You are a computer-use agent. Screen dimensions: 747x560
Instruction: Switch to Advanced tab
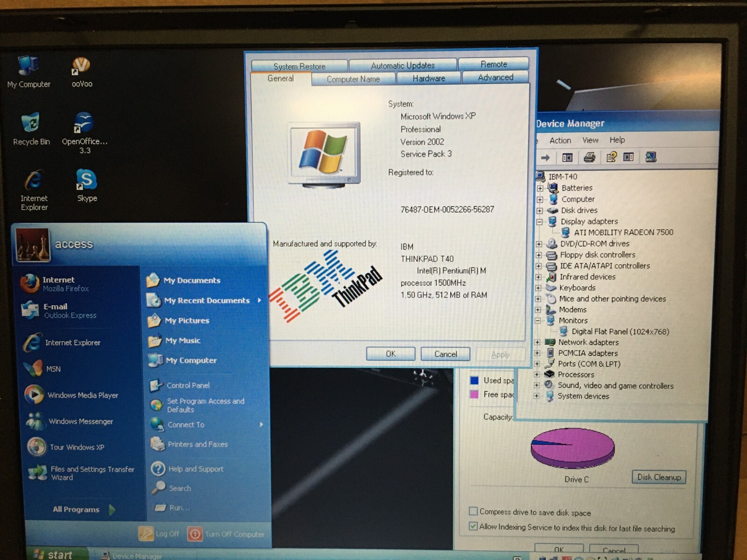coord(495,77)
